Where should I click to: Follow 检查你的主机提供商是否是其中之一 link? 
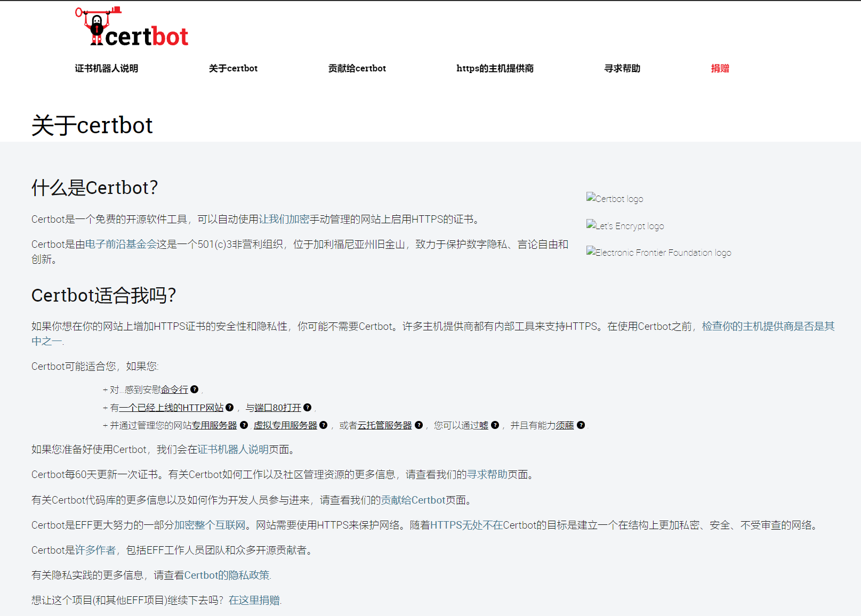coord(433,334)
